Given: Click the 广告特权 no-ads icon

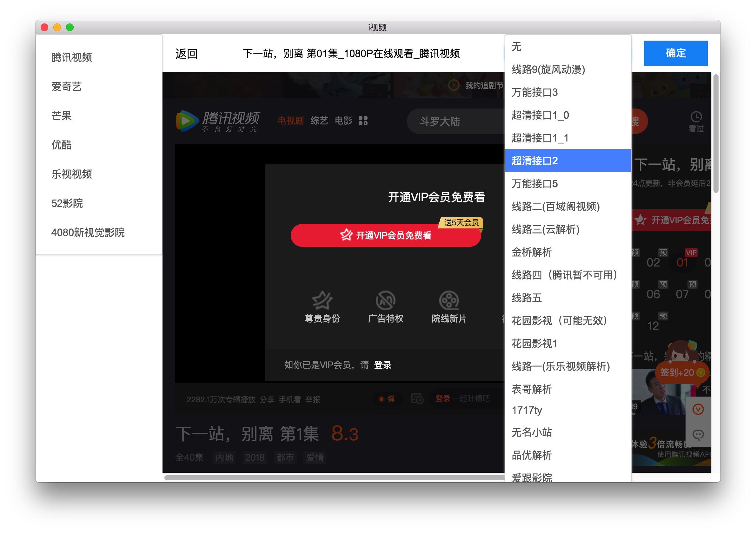Looking at the screenshot, I should pos(385,300).
